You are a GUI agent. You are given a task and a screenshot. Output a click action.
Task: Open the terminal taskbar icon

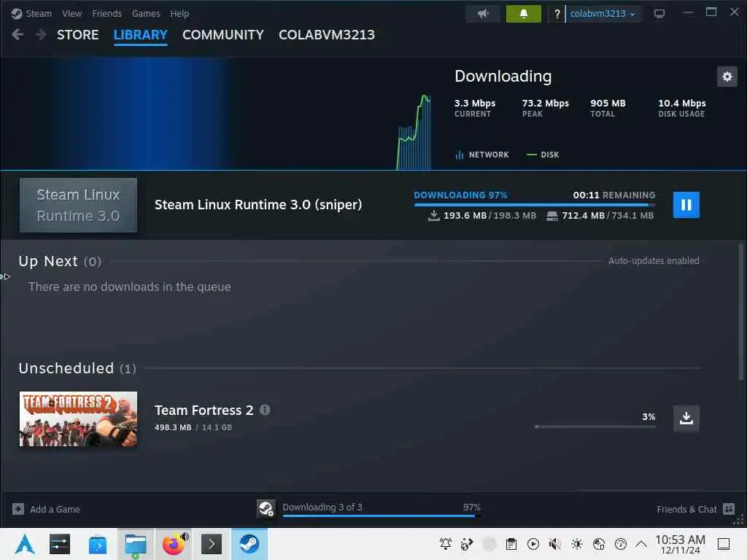click(x=212, y=544)
